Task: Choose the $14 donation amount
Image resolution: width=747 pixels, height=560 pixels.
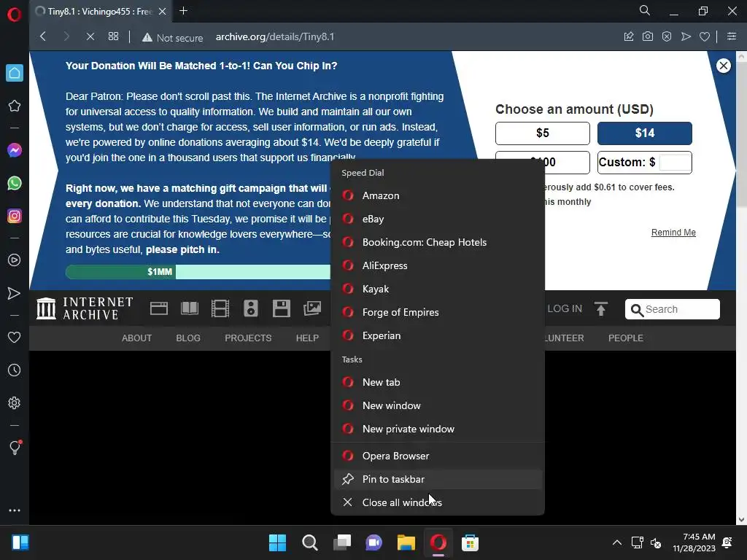Action: [x=645, y=133]
